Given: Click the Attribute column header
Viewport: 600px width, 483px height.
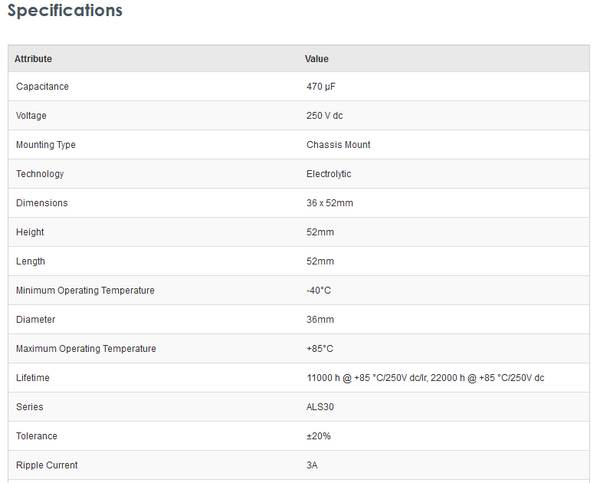Looking at the screenshot, I should point(33,59).
